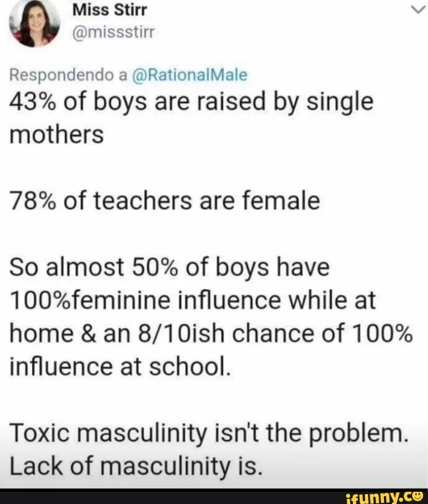Click Miss Stirr's profile avatar photo
Viewport: 428px width, 504px height.
coord(34,23)
